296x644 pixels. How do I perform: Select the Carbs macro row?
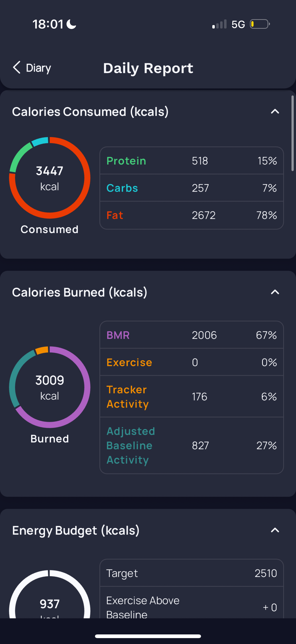(192, 188)
